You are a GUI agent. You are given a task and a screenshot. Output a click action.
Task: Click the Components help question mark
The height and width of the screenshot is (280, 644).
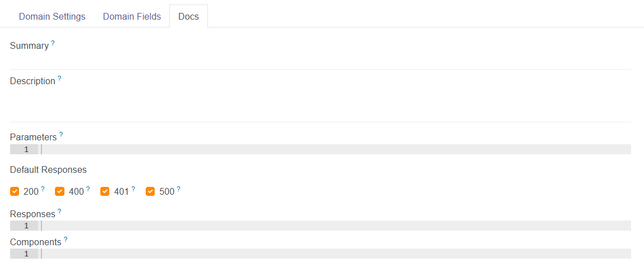tap(66, 240)
